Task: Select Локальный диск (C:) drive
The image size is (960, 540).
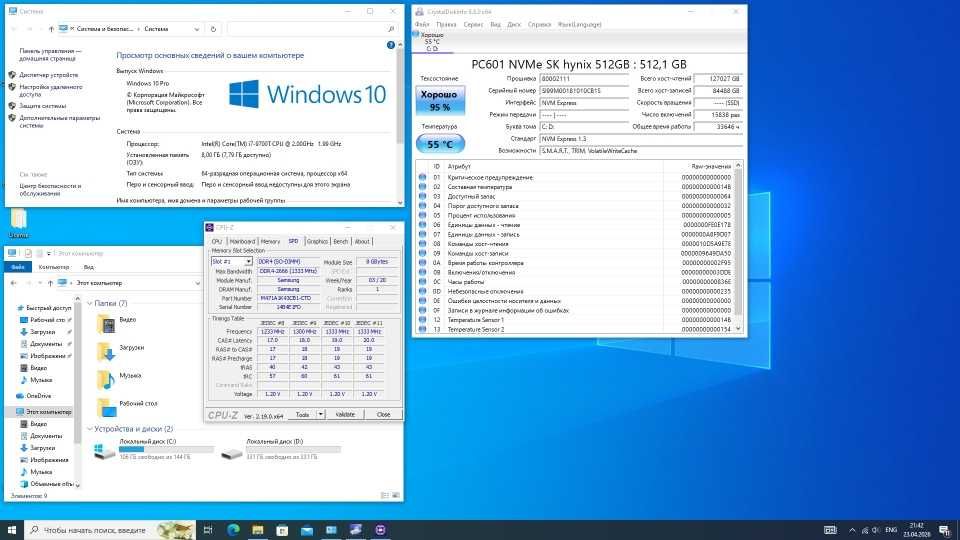Action: pyautogui.click(x=154, y=449)
